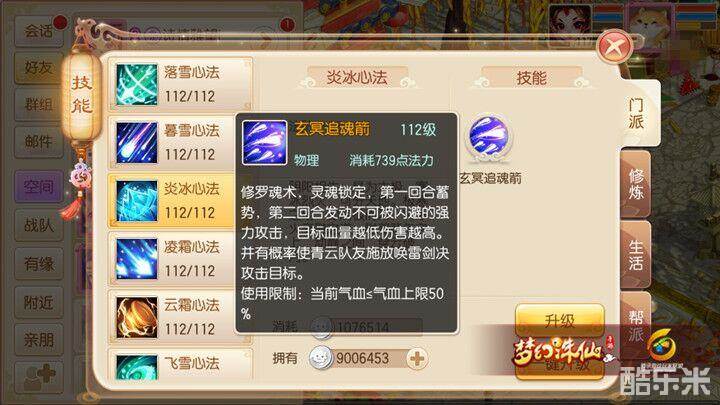The width and height of the screenshot is (720, 405).
Task: Switch to the 生活 tab
Action: (x=636, y=255)
